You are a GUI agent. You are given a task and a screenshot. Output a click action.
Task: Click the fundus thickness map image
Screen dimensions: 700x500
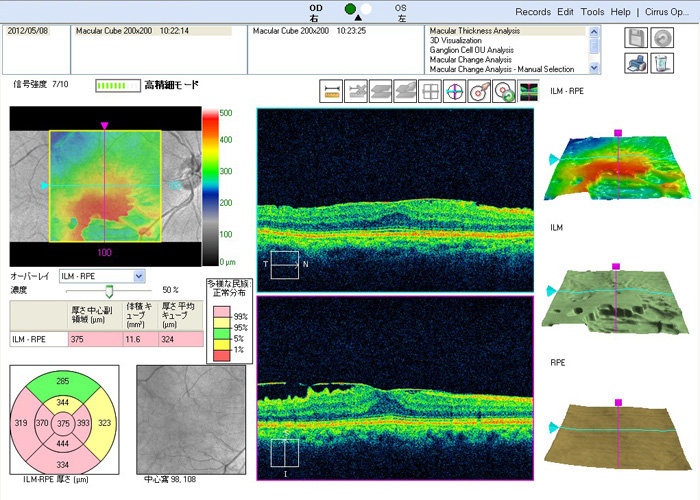[x=105, y=186]
